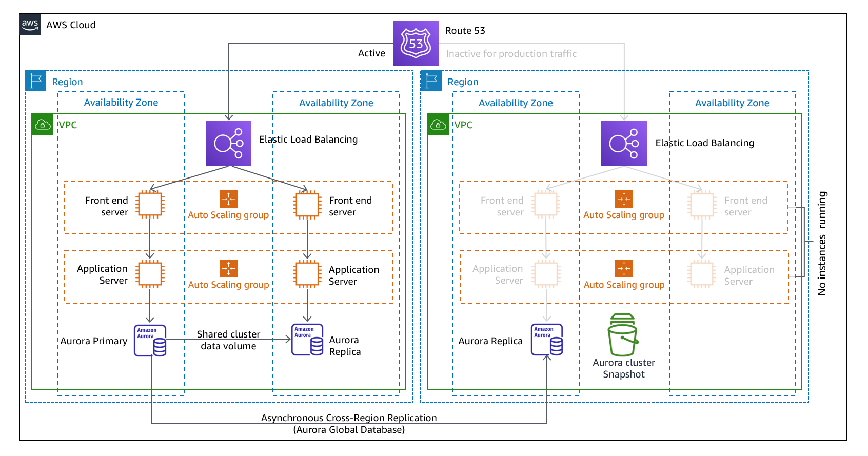Click the 'Shared cluster data volume' text
Viewport: 868px width, 456px height.
click(x=228, y=340)
